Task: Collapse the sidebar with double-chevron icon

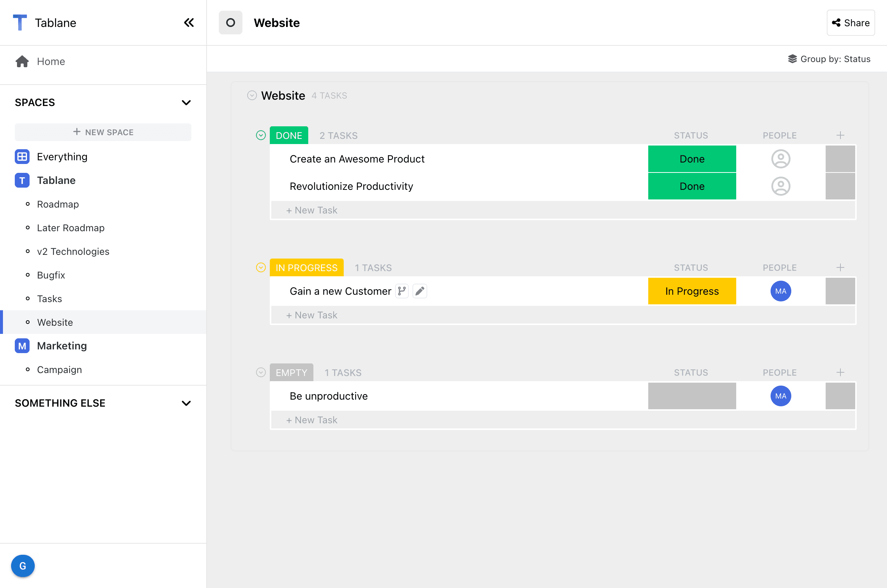Action: (189, 23)
